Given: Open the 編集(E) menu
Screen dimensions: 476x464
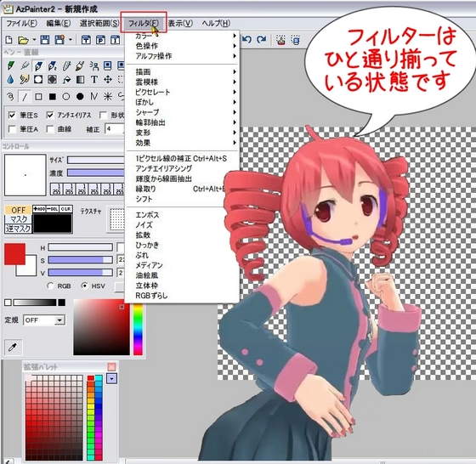Looking at the screenshot, I should coord(59,23).
